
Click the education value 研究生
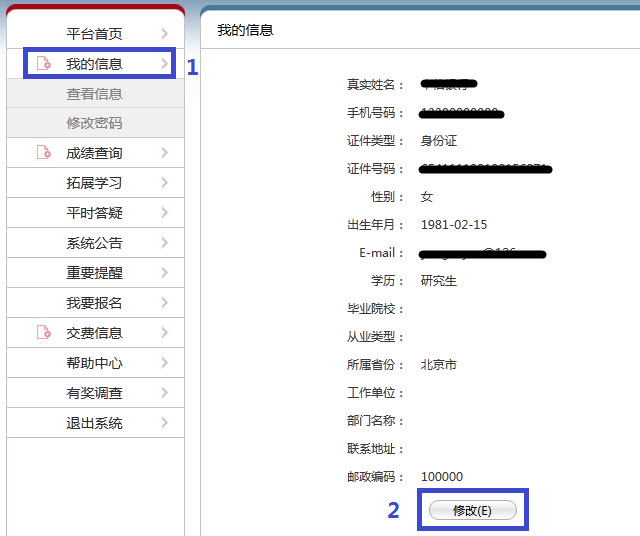coord(439,280)
